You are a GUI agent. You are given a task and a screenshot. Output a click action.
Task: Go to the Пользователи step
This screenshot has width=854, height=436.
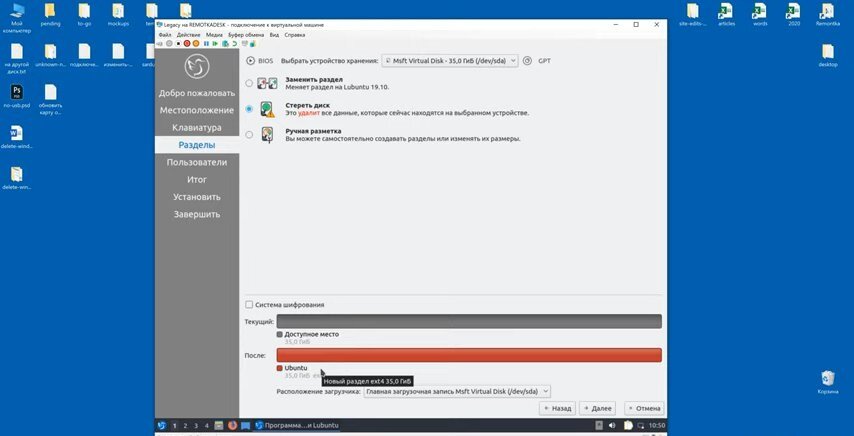pyautogui.click(x=197, y=162)
